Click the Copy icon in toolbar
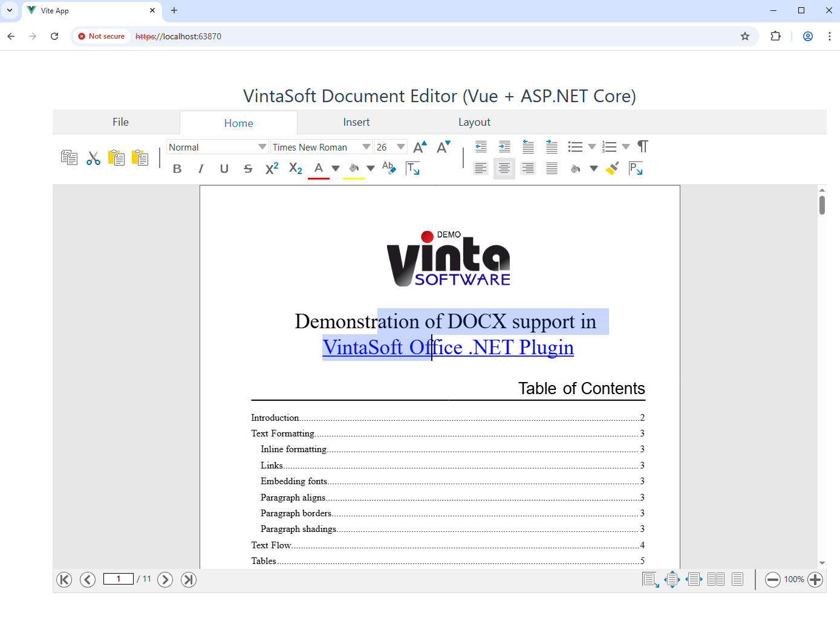This screenshot has height=619, width=840. (69, 158)
